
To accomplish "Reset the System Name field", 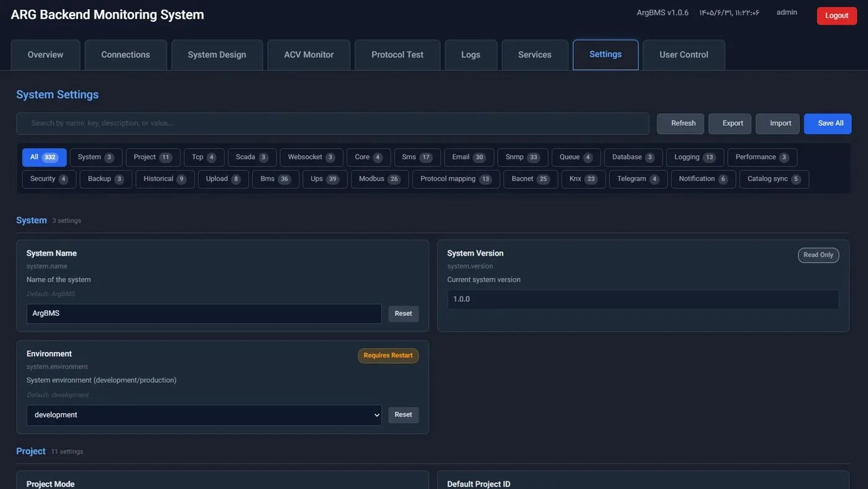I will (x=404, y=314).
